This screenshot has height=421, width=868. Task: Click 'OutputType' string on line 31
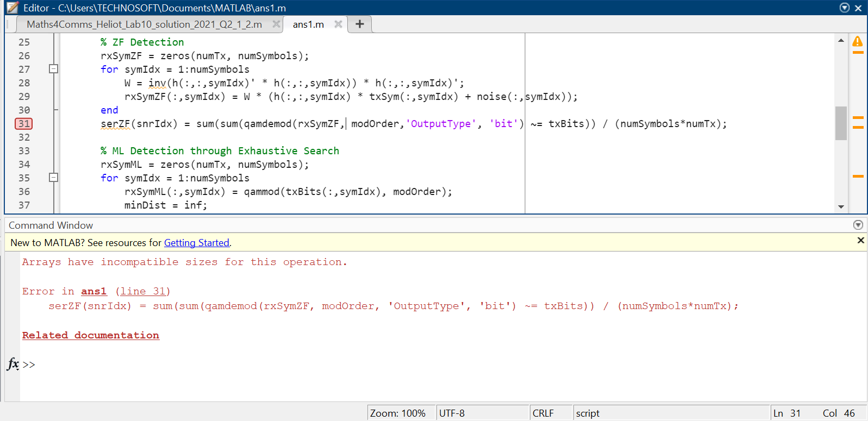(441, 123)
